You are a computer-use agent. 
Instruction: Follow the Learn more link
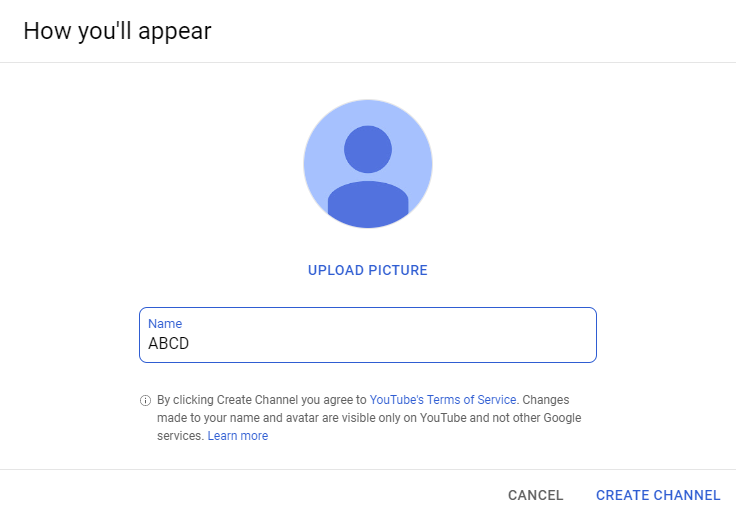click(x=238, y=436)
